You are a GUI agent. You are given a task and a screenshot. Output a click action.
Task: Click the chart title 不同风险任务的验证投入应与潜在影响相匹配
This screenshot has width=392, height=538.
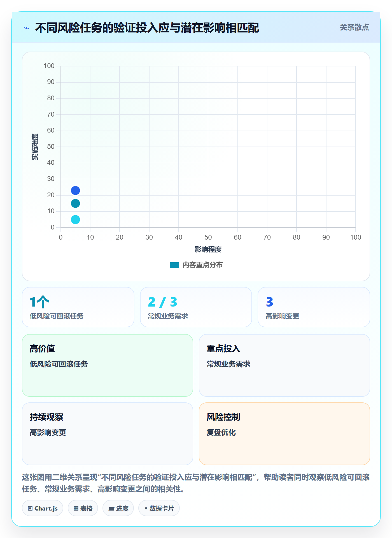coord(147,28)
